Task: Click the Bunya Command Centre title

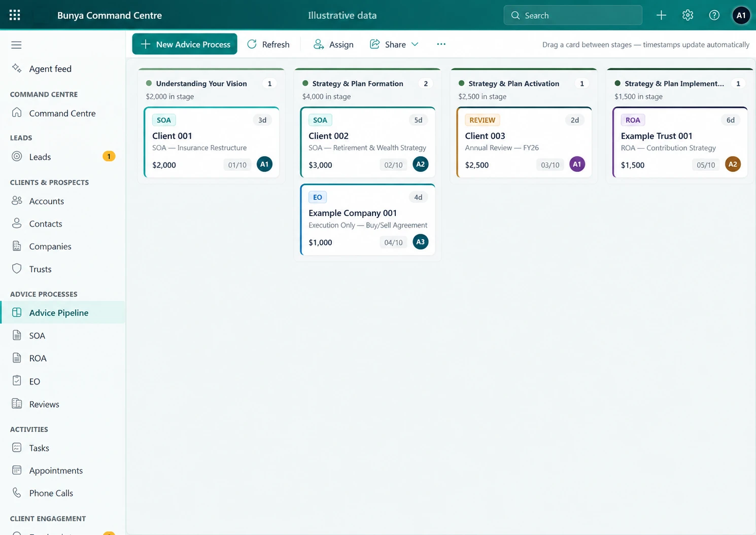Action: tap(110, 15)
